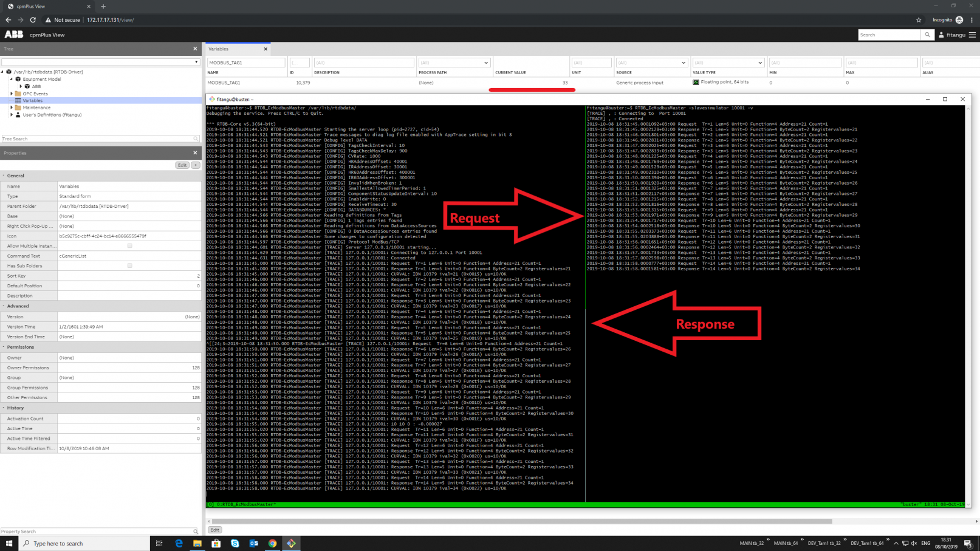Select the MODBUS_TAG1 table row name
Screen dimensions: 980x551
click(224, 83)
